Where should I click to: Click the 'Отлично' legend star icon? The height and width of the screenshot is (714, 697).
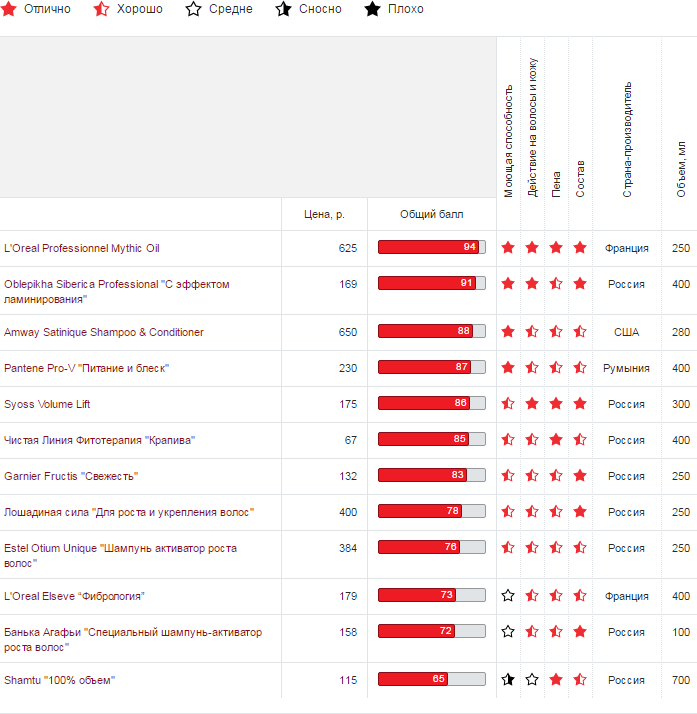pyautogui.click(x=8, y=9)
